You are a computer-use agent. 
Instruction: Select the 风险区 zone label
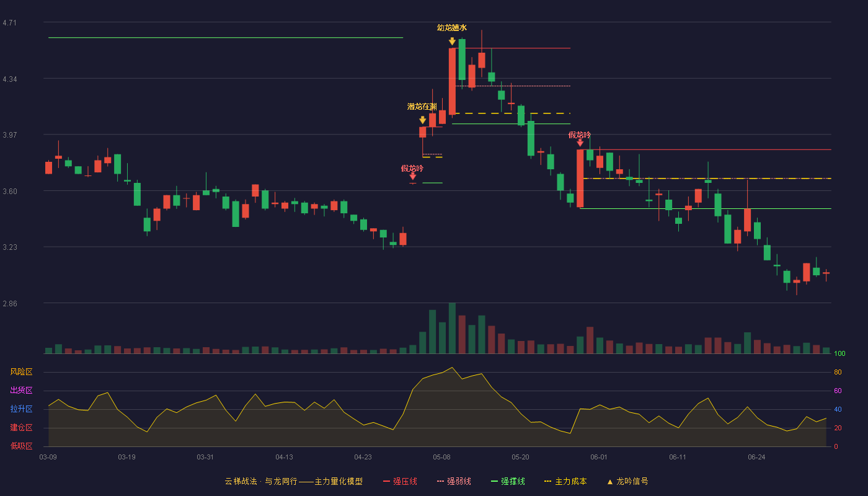tap(21, 372)
